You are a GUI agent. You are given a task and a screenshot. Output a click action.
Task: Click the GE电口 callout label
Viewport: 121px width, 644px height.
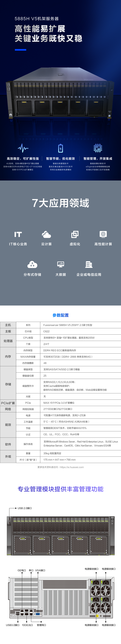pos(22,570)
